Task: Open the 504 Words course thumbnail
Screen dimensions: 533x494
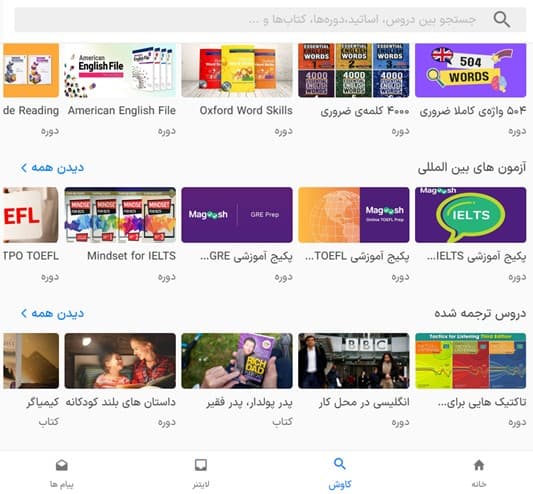Action: (x=470, y=70)
